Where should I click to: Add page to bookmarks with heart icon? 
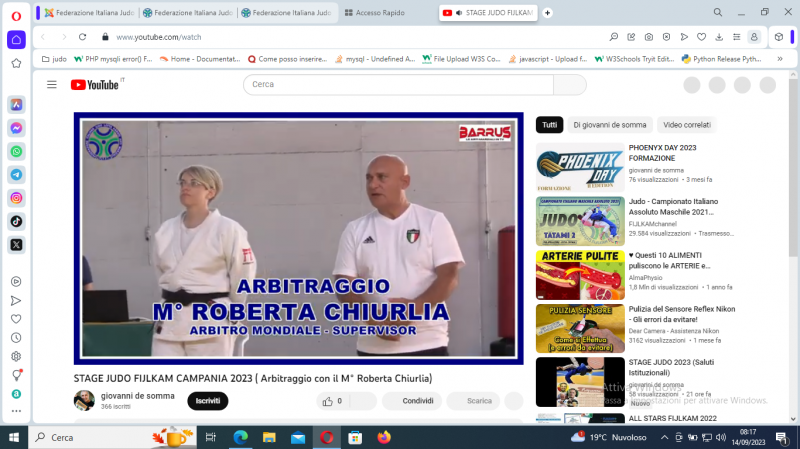(x=702, y=37)
